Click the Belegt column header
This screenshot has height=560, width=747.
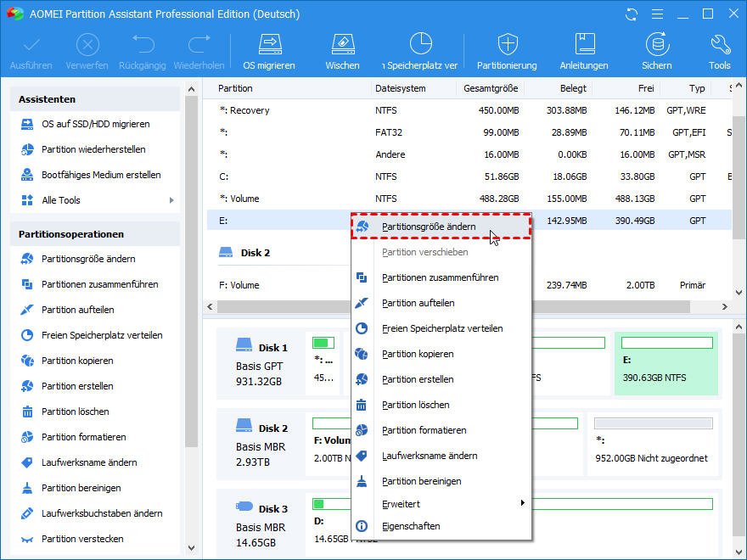pyautogui.click(x=573, y=88)
